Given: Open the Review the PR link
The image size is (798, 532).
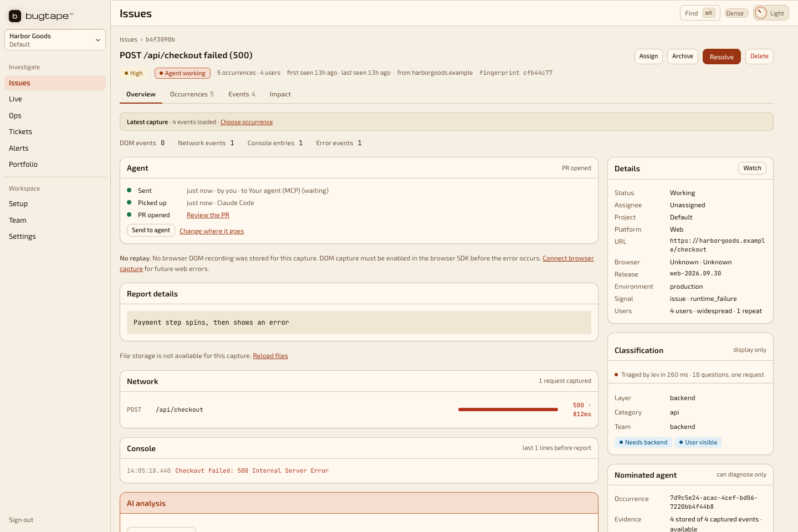Looking at the screenshot, I should click(x=208, y=216).
